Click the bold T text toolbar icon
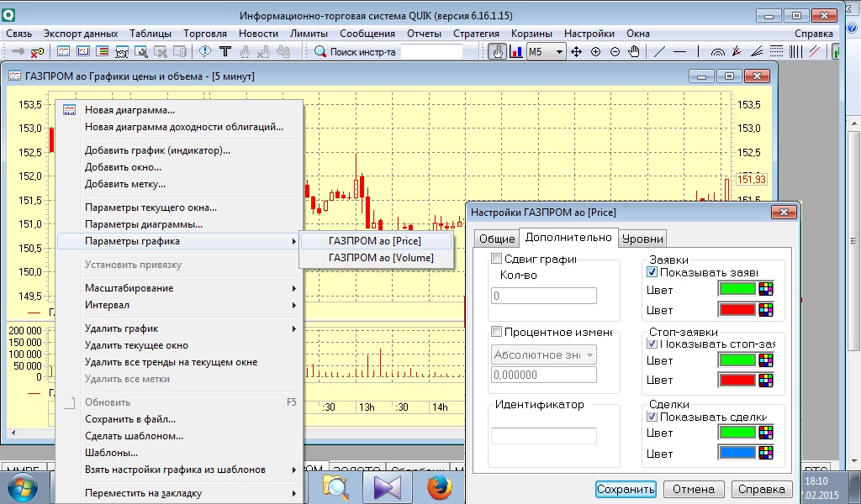 click(x=225, y=51)
